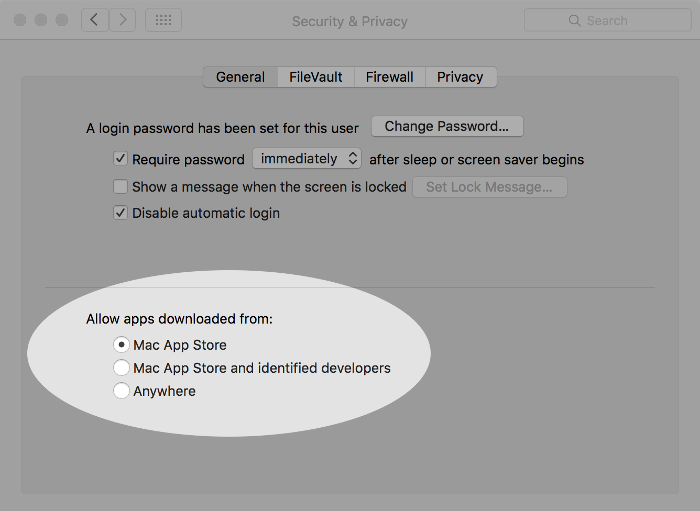Select the Anywhere radio option

[x=121, y=391]
